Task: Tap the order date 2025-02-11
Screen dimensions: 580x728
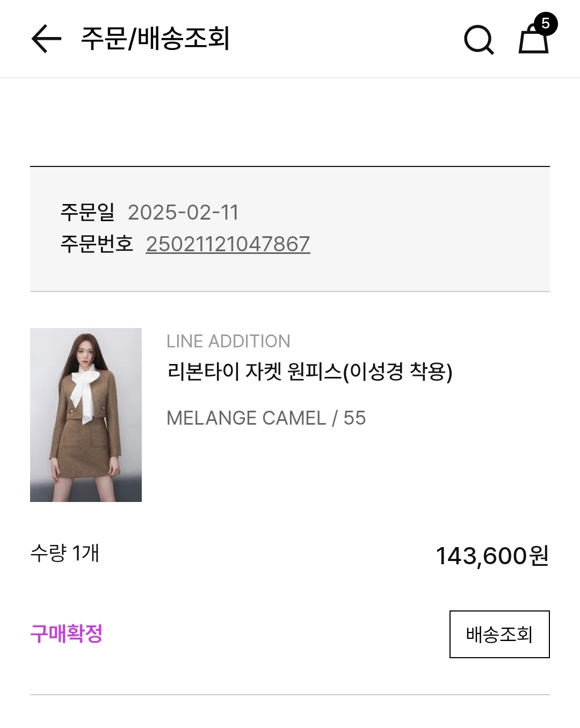Action: tap(183, 213)
